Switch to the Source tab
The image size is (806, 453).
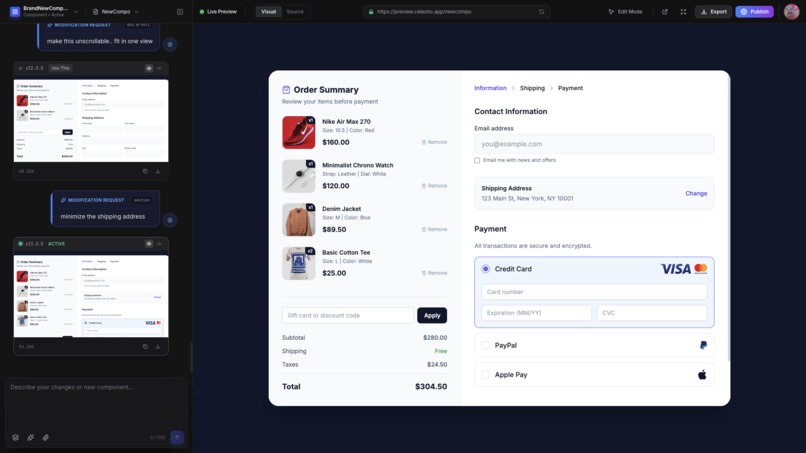click(295, 11)
